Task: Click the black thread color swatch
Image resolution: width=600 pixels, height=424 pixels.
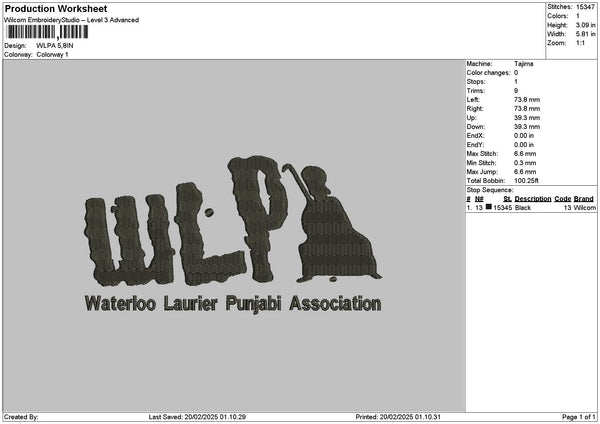Action: pyautogui.click(x=488, y=207)
